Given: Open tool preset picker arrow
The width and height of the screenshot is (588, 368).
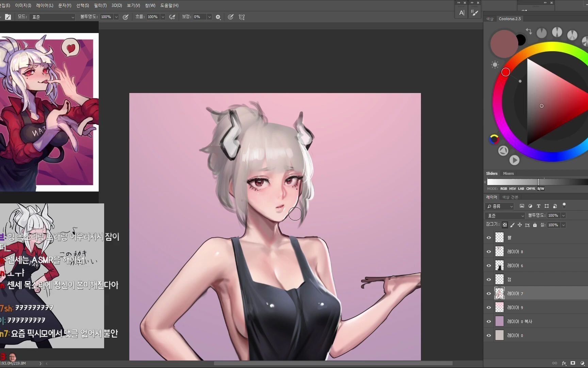Looking at the screenshot, I should (x=1, y=17).
